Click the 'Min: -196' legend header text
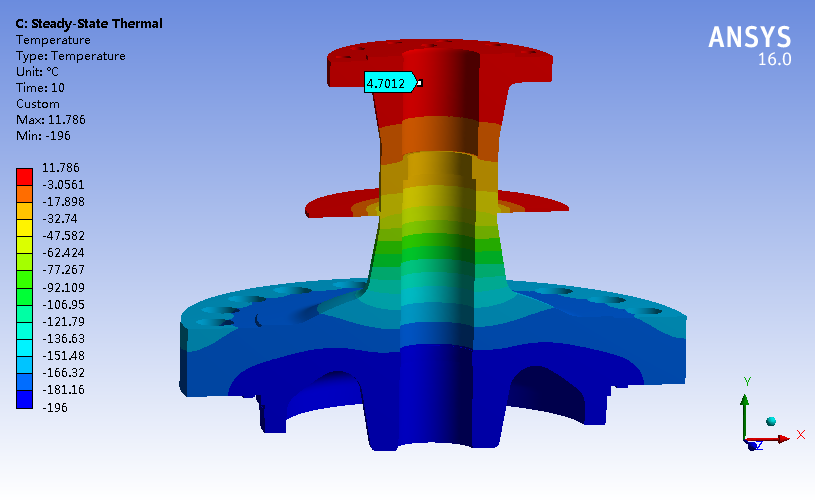815x502 pixels. point(43,136)
